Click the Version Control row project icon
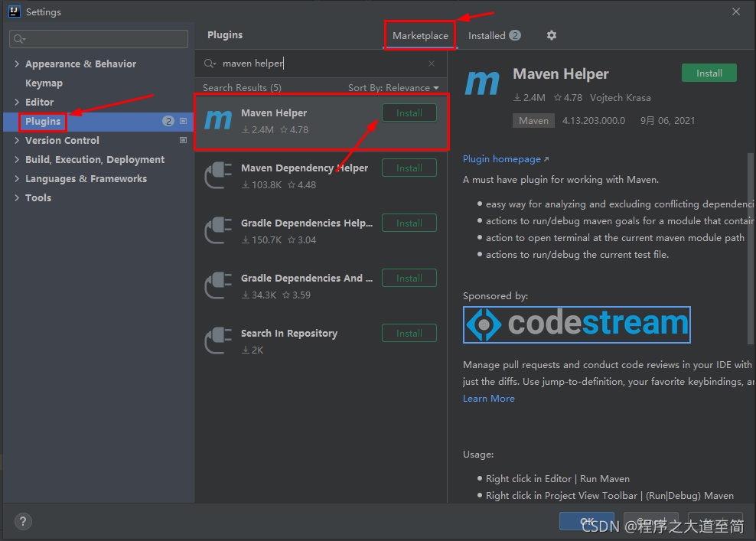The width and height of the screenshot is (756, 541). click(183, 140)
